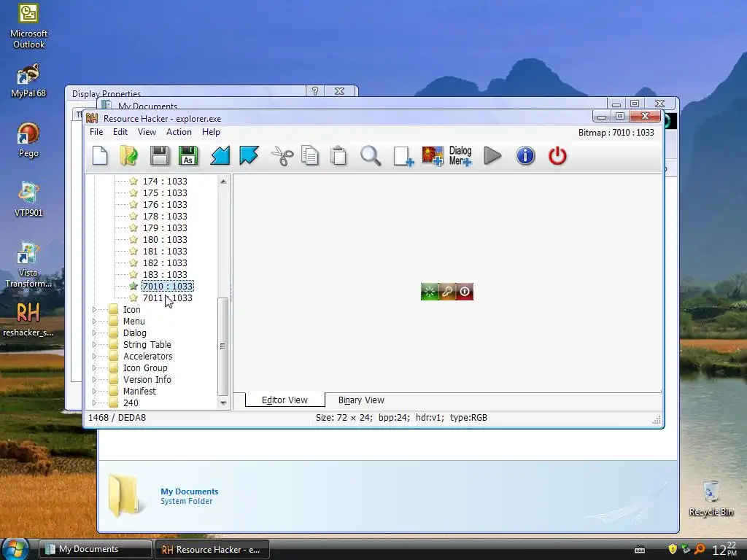Open the Microsoft Outlook desktop icon

tap(28, 26)
